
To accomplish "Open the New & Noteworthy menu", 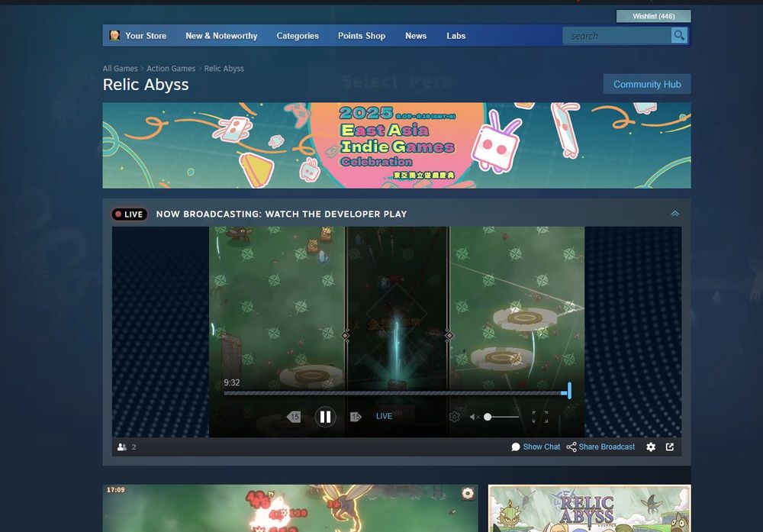I will [x=221, y=36].
